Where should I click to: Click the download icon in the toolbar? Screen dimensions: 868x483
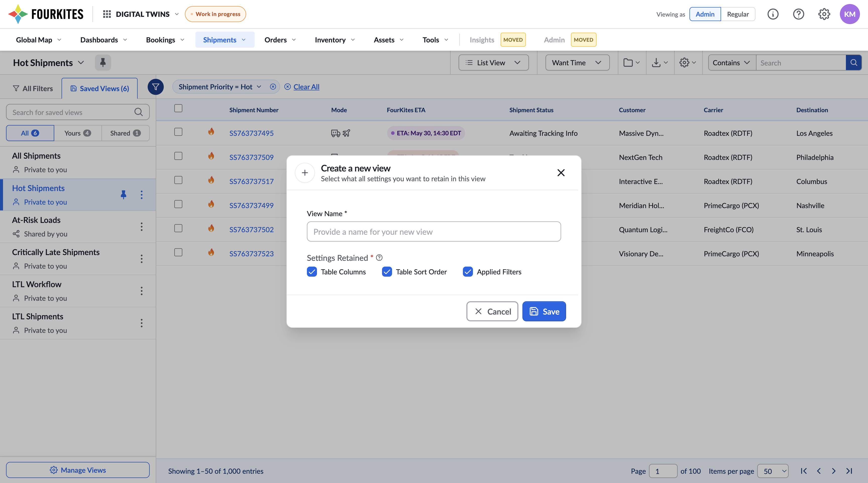coord(656,63)
